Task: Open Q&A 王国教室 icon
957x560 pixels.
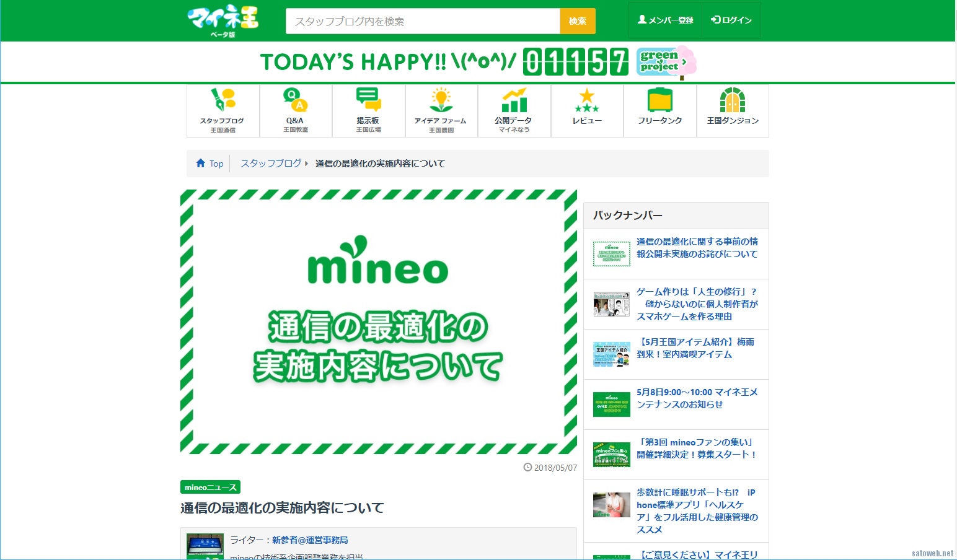Action: [x=296, y=110]
